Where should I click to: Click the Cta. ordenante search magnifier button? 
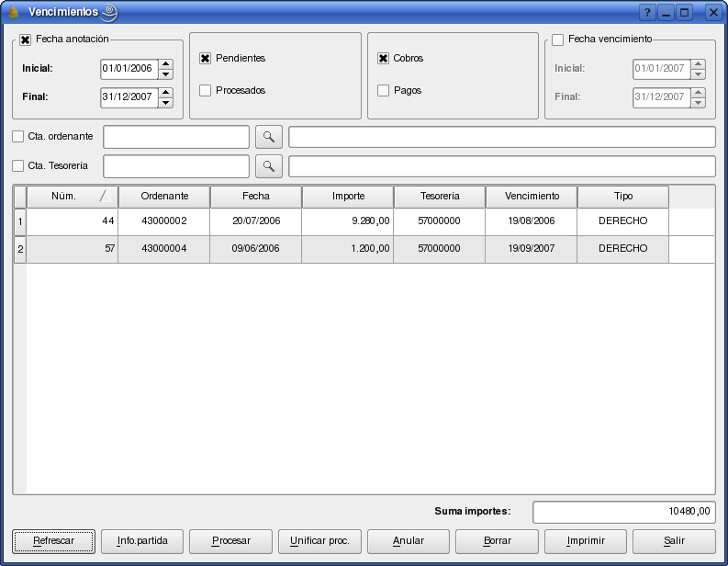pyautogui.click(x=269, y=137)
